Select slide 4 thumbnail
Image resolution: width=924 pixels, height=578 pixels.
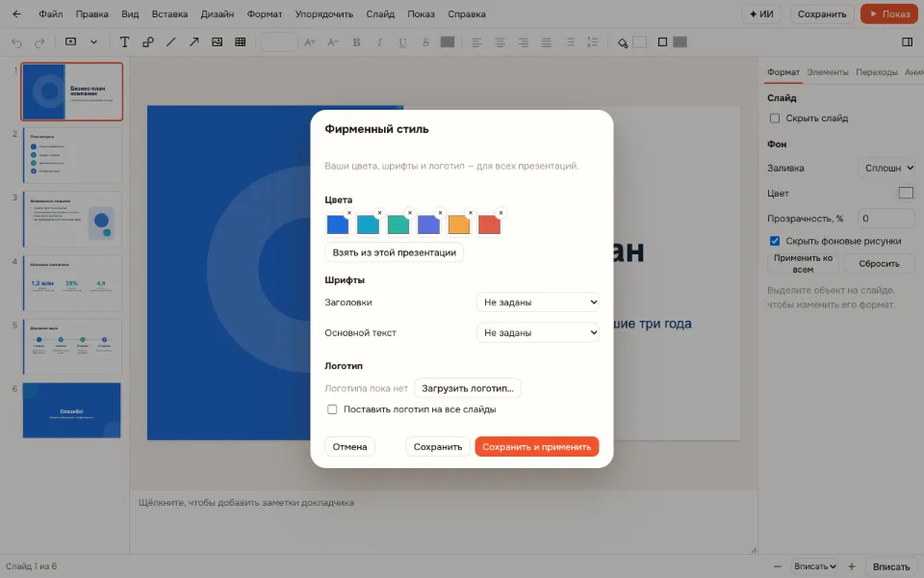(72, 282)
